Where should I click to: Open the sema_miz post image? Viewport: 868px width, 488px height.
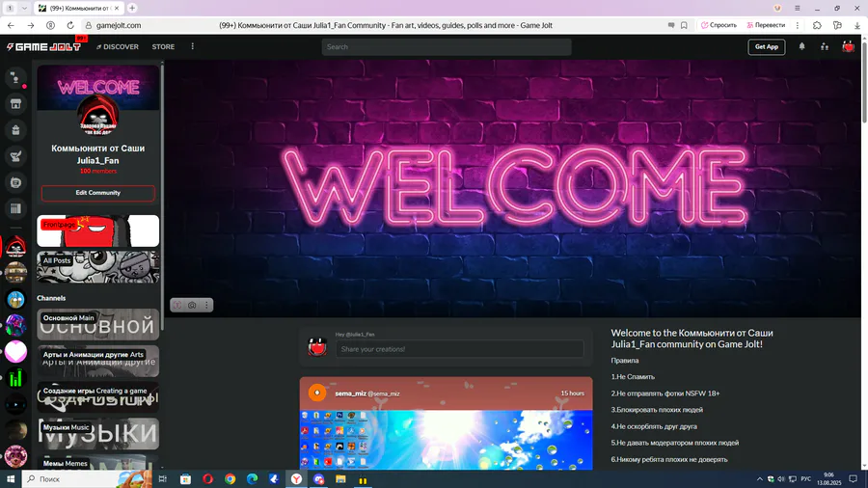click(447, 440)
